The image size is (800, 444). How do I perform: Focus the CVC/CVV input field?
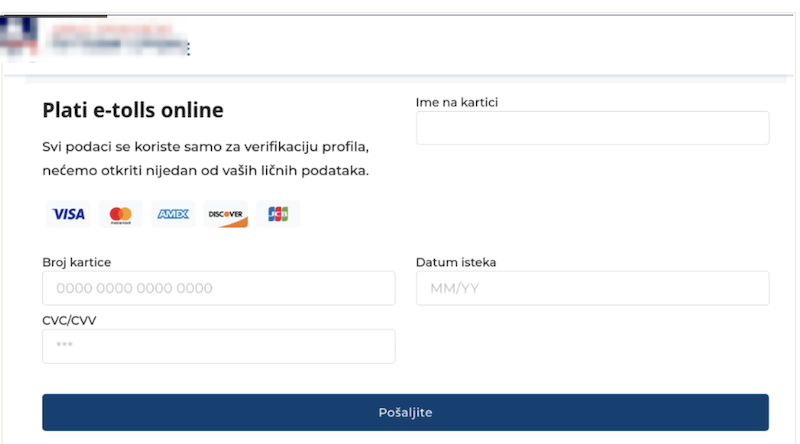[219, 347]
